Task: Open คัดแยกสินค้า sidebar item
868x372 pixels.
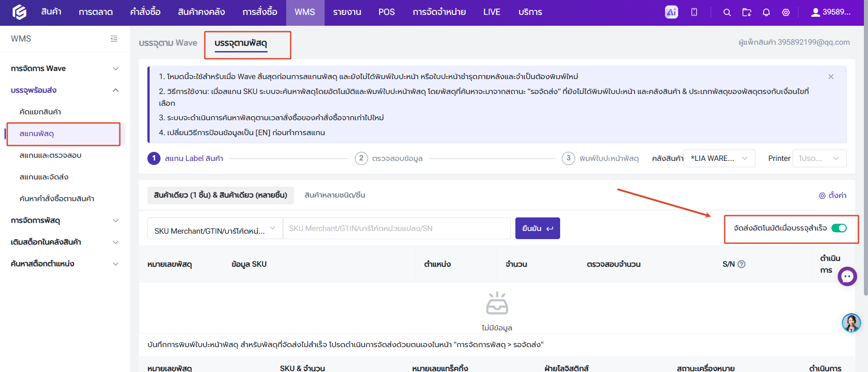Action: tap(40, 112)
